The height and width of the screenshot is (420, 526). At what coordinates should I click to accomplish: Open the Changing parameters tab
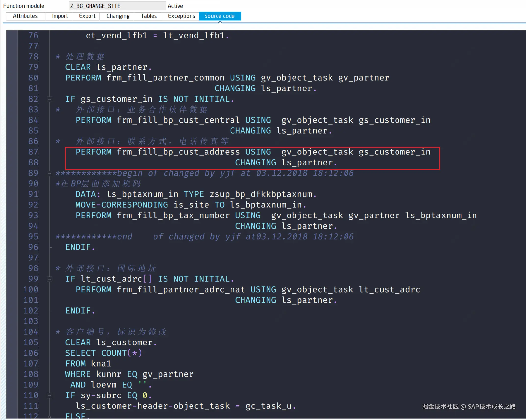(x=118, y=16)
